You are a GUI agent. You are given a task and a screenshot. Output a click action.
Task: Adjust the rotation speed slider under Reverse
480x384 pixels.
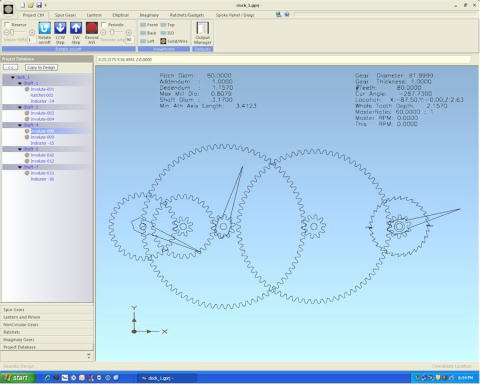(x=19, y=32)
